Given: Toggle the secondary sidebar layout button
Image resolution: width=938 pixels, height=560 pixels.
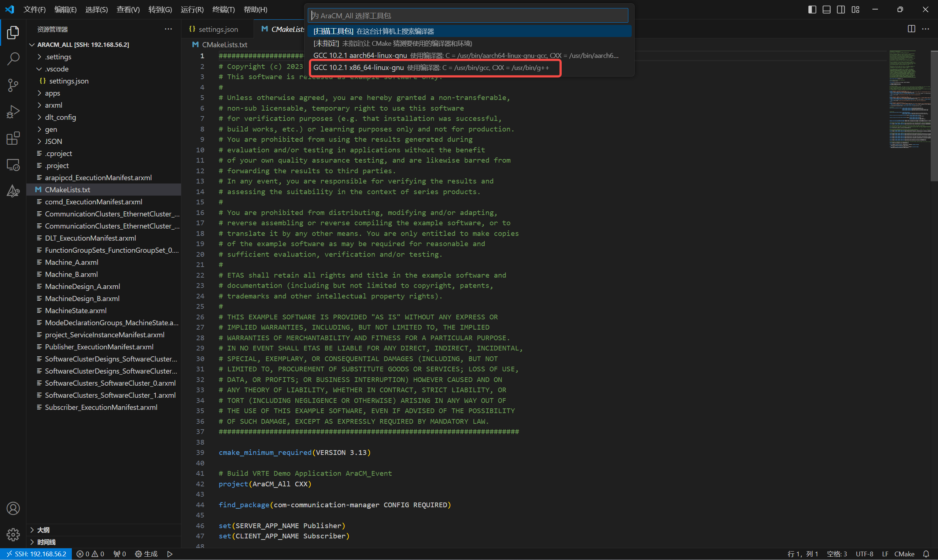Looking at the screenshot, I should point(841,10).
